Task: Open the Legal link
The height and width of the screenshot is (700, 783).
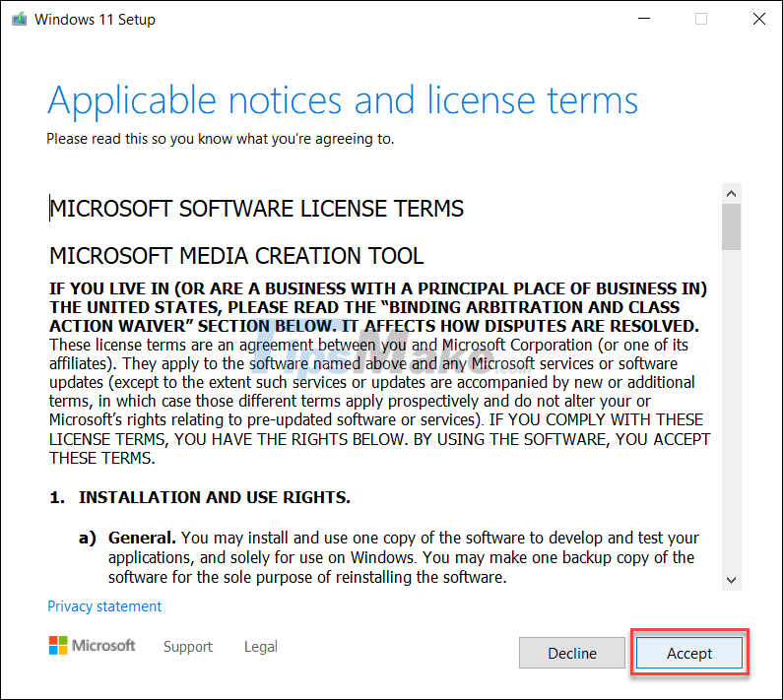Action: (x=261, y=647)
